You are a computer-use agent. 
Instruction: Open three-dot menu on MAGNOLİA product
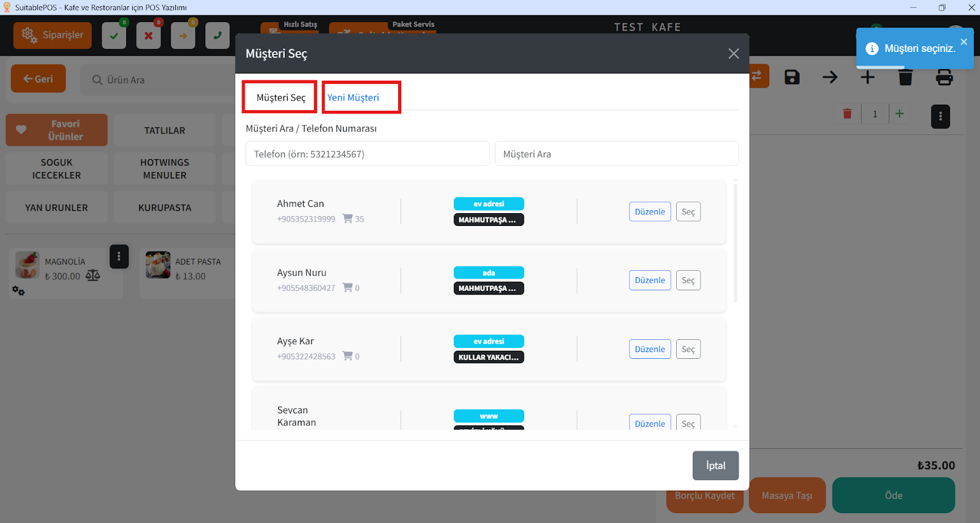119,257
